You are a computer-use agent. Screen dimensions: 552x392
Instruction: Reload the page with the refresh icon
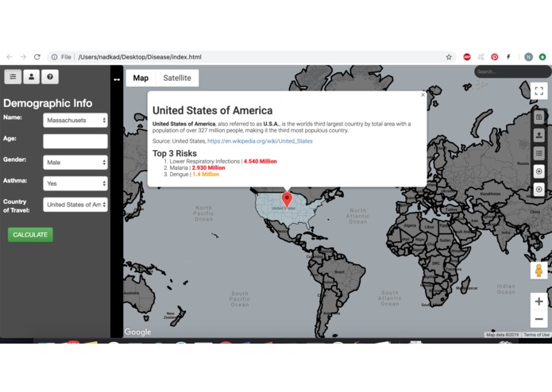37,57
